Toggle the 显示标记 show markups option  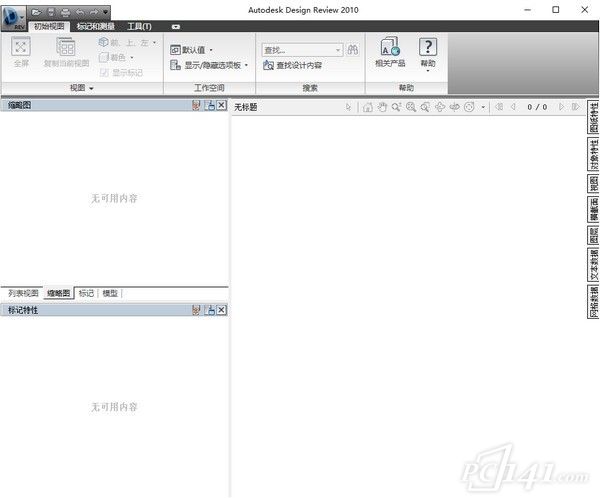pyautogui.click(x=121, y=72)
